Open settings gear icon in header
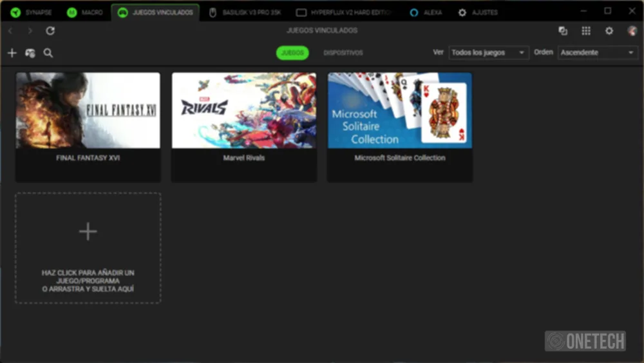Screen dimensions: 644x363 [x=609, y=31]
